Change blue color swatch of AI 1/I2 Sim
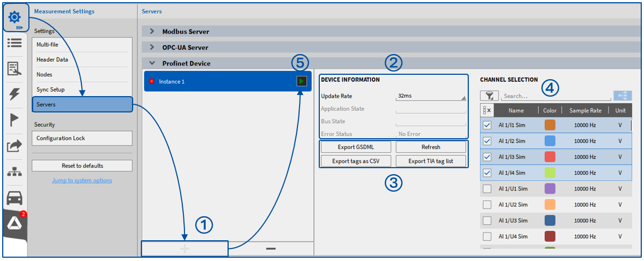 pyautogui.click(x=550, y=141)
